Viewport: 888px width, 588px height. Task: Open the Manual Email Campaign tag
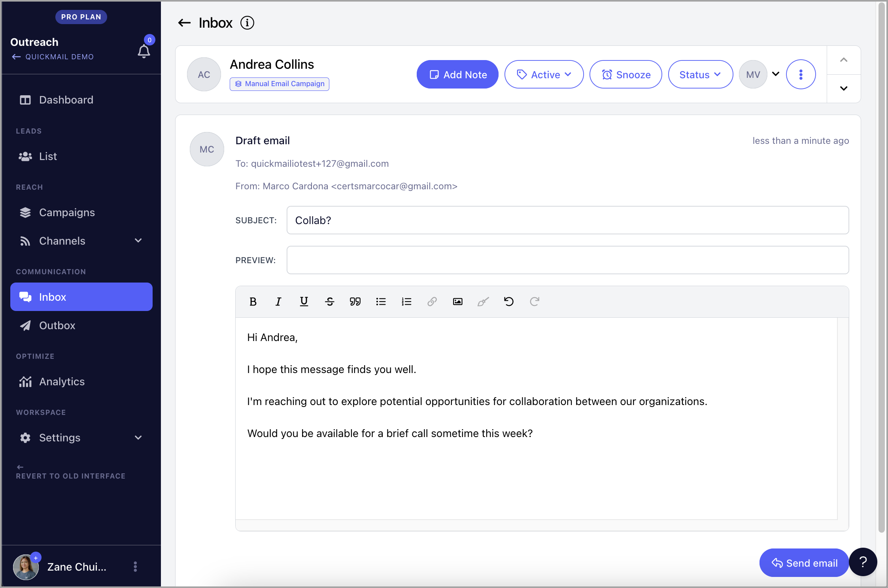coord(280,84)
